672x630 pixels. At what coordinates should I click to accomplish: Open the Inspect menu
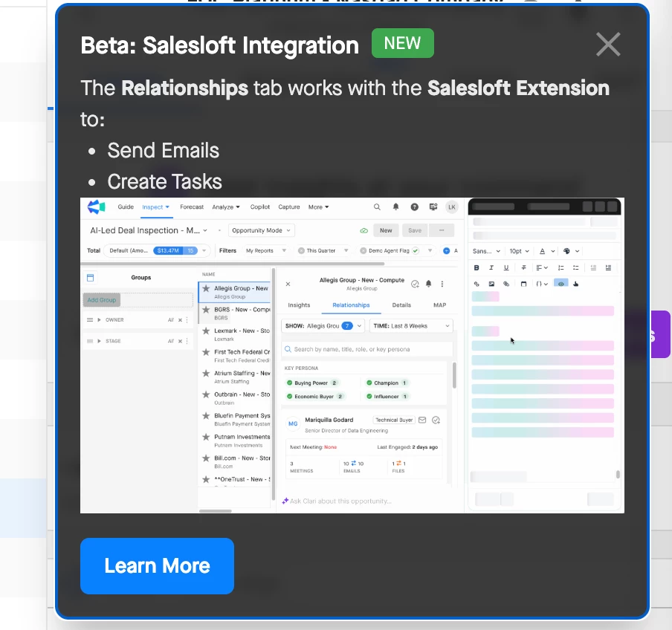point(155,207)
